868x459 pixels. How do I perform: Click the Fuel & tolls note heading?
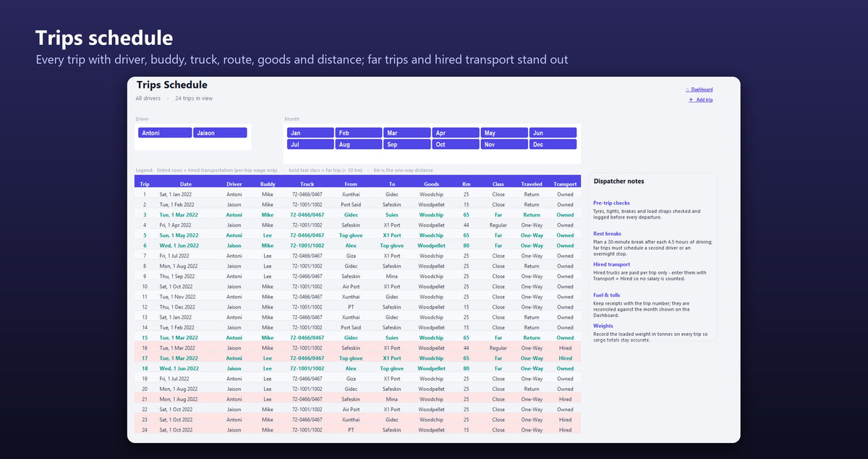point(606,295)
